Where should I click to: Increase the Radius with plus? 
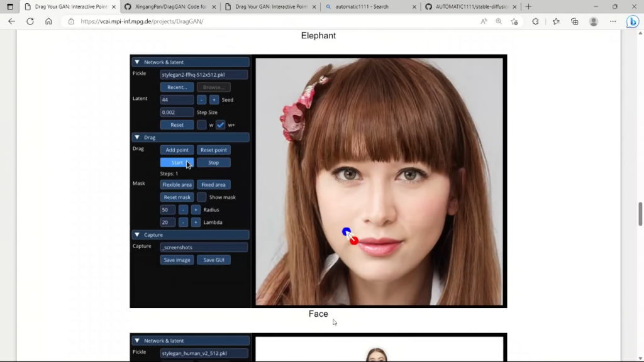pyautogui.click(x=196, y=210)
